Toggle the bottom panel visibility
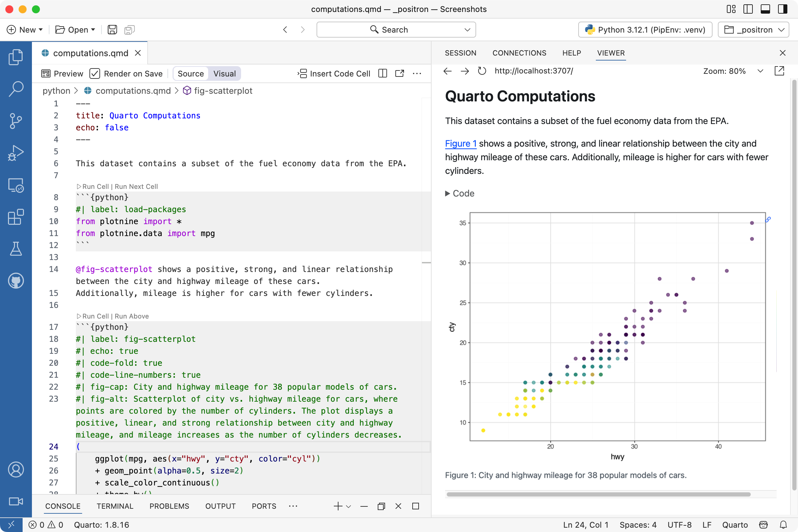This screenshot has width=798, height=532. (x=765, y=9)
